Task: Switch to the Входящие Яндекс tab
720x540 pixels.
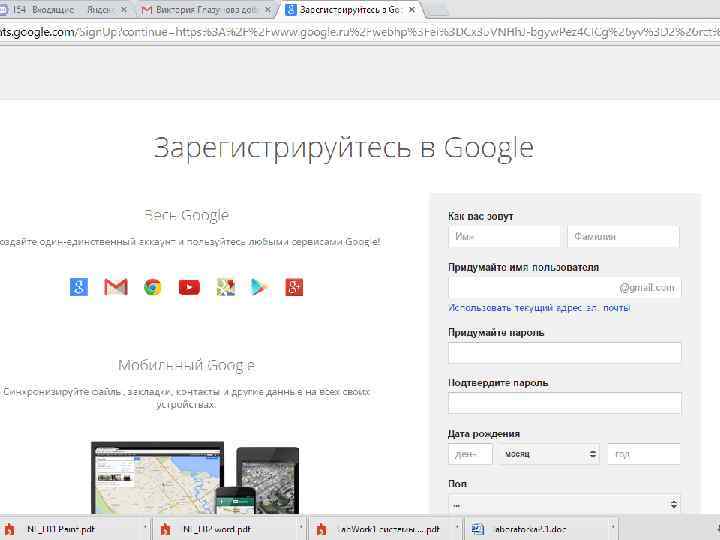Action: pyautogui.click(x=62, y=10)
